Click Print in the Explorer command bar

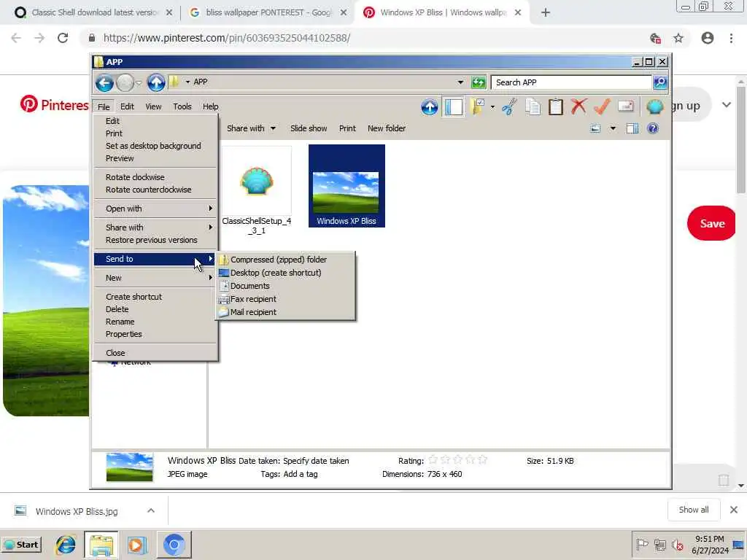[x=347, y=128]
